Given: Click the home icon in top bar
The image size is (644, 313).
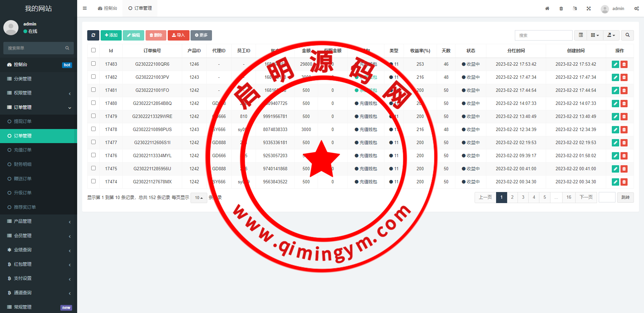Looking at the screenshot, I should (x=547, y=8).
